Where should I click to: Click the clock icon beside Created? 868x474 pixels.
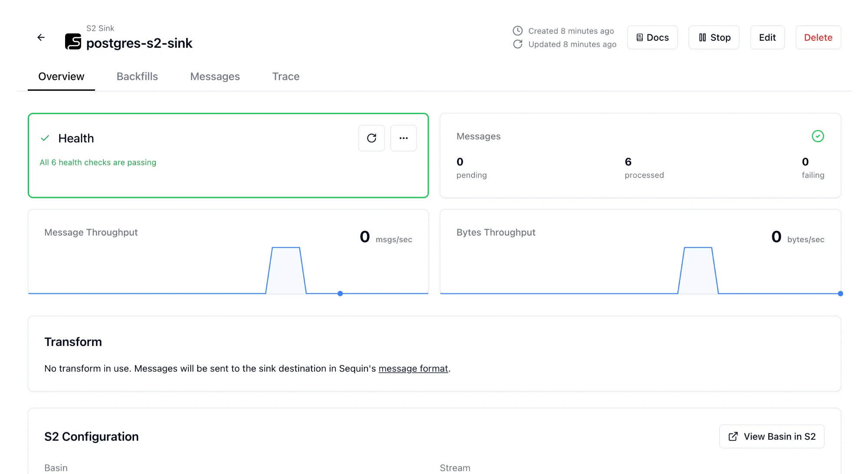517,31
